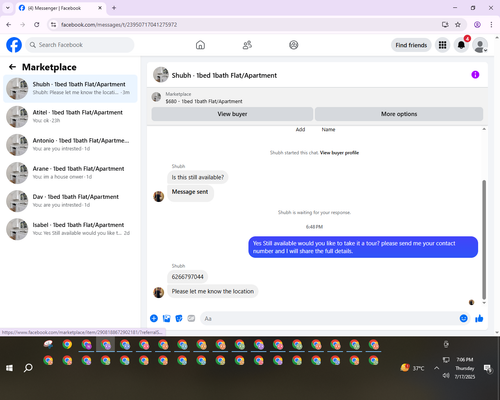
Task: Show hidden system tray icons
Action: pos(436,368)
